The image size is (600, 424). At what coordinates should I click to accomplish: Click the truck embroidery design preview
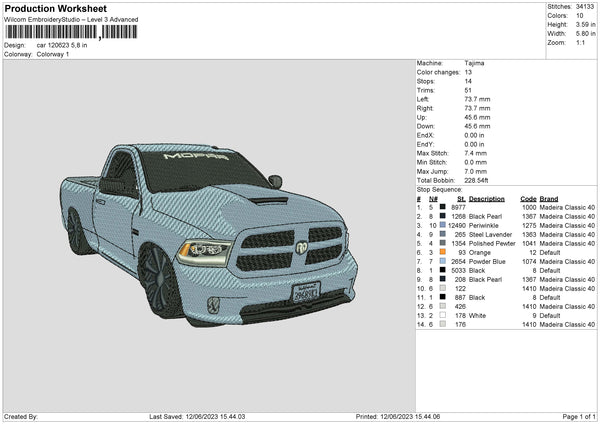point(209,235)
